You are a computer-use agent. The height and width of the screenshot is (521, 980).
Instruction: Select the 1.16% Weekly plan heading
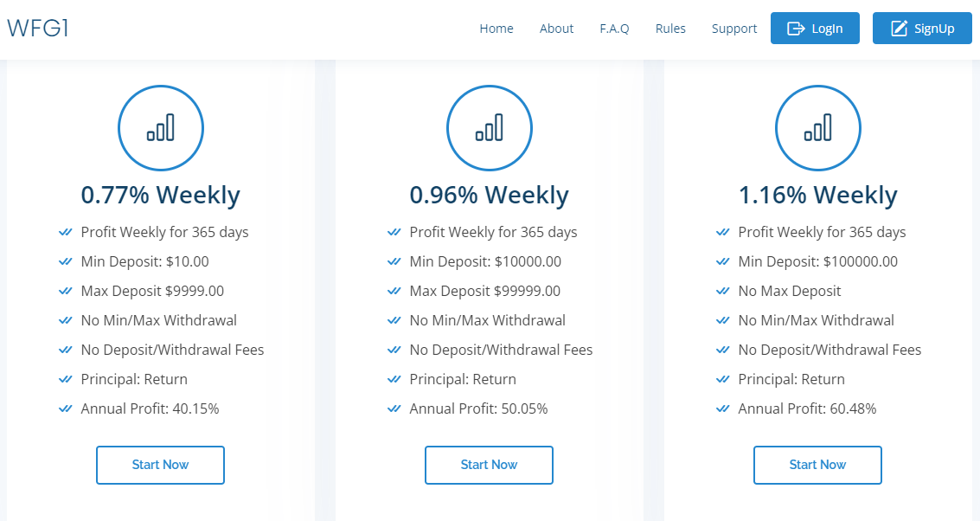point(817,196)
